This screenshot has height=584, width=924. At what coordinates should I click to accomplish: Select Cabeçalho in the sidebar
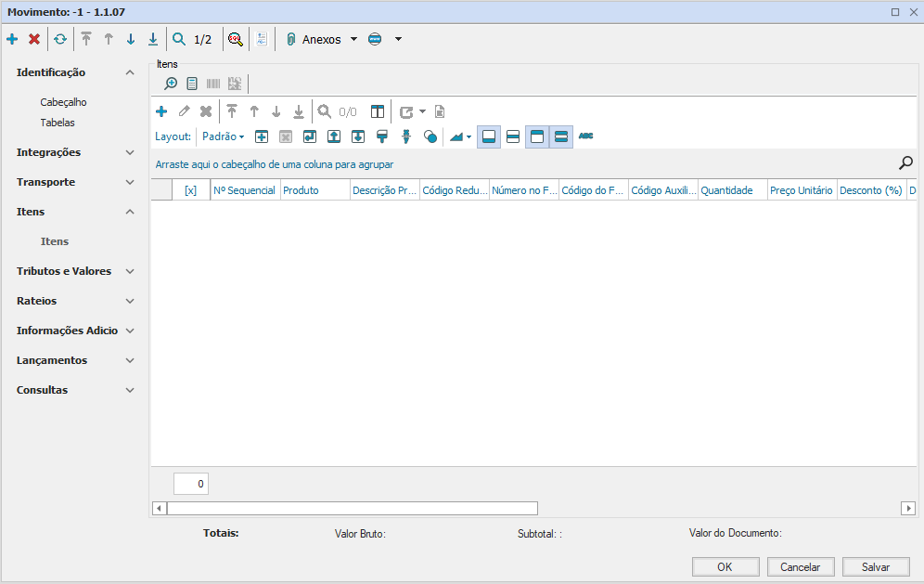click(63, 102)
